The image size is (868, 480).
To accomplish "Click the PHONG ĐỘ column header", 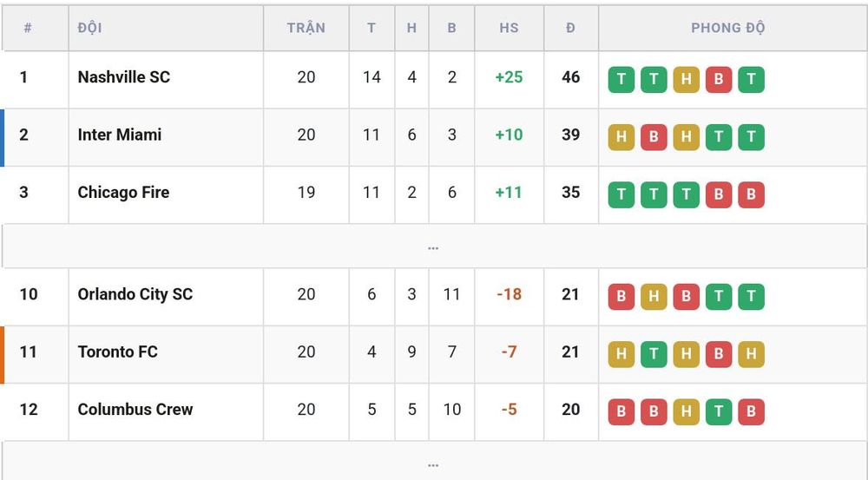I will pyautogui.click(x=728, y=28).
